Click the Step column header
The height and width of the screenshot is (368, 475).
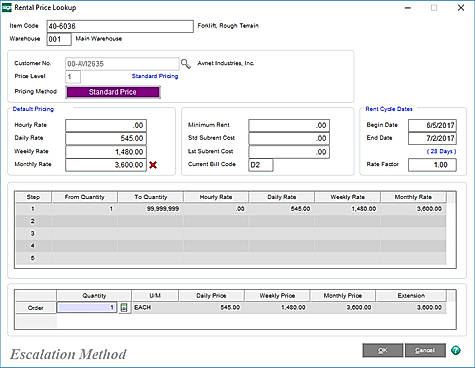(x=33, y=197)
